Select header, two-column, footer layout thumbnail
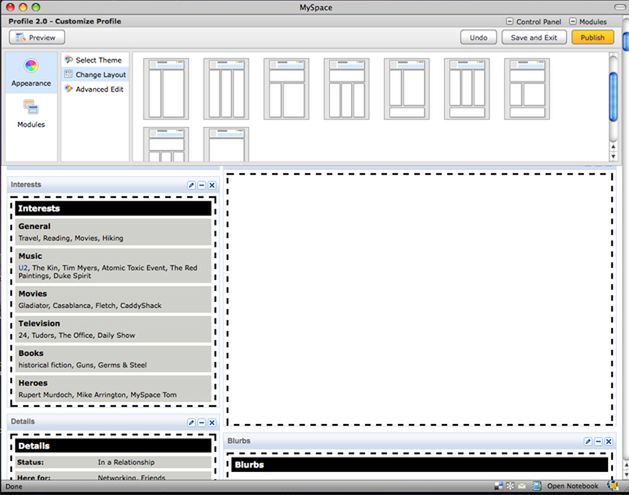This screenshot has height=495, width=629. coord(527,89)
